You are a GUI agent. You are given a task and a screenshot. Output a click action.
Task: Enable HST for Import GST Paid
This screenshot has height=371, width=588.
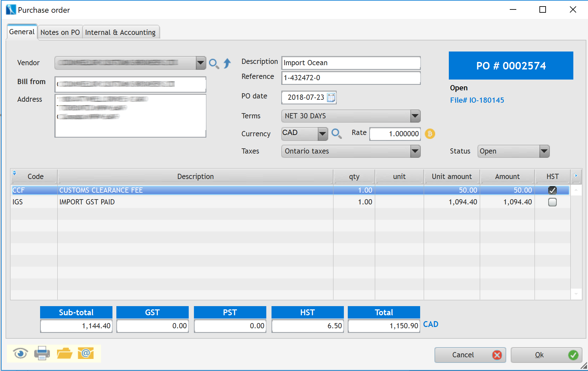pyautogui.click(x=552, y=202)
